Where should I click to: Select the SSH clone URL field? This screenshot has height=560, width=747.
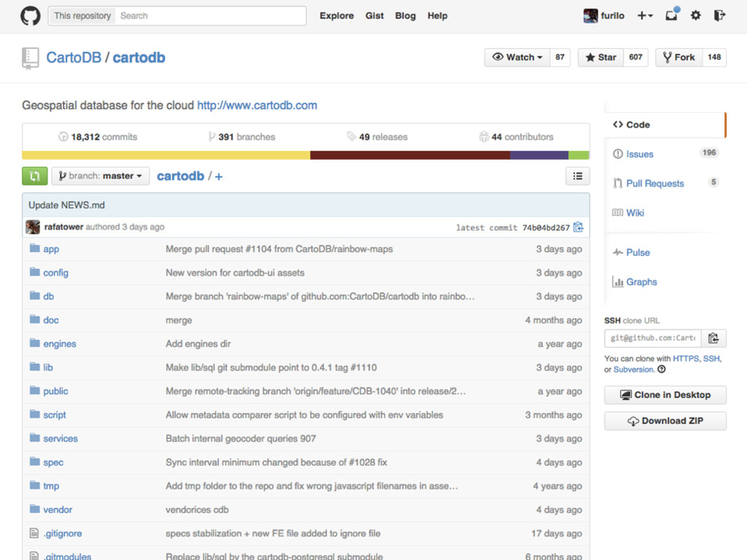653,338
